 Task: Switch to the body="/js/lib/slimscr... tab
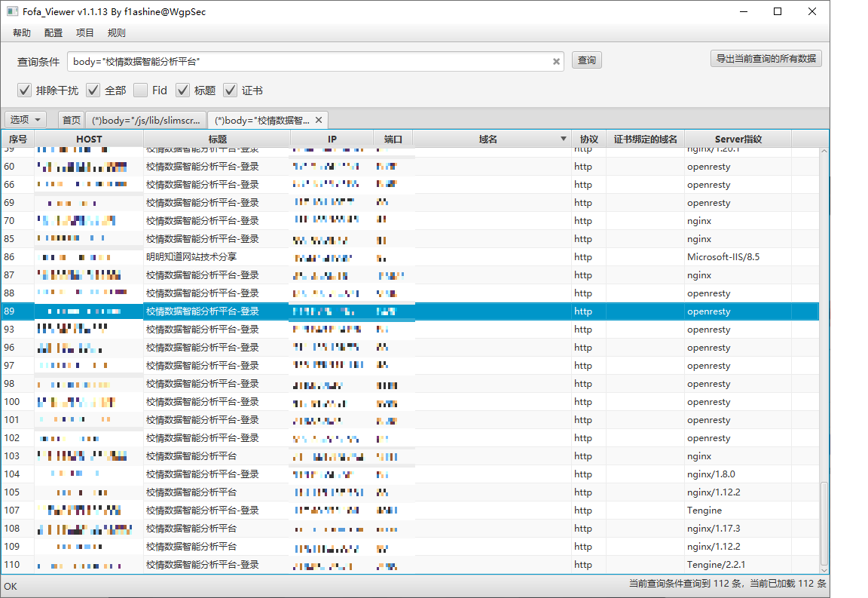click(145, 120)
